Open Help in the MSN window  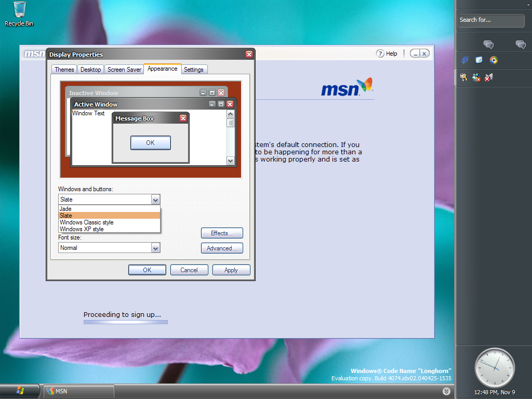387,54
